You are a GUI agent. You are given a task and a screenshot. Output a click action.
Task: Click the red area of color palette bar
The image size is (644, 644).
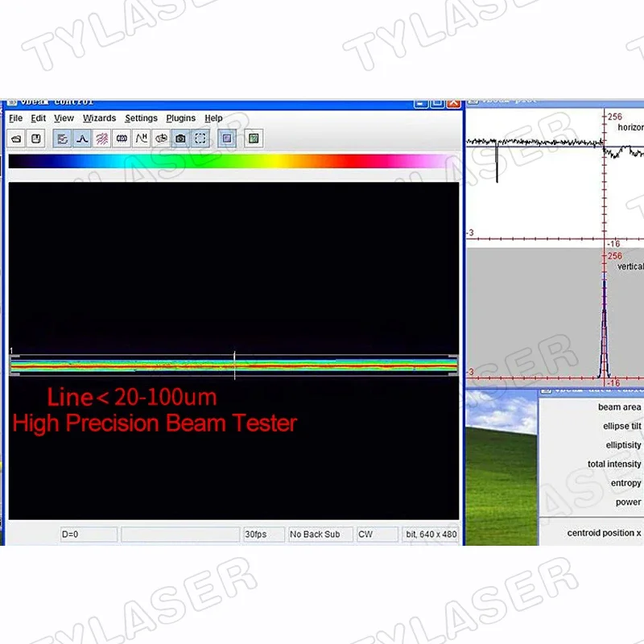(353, 162)
